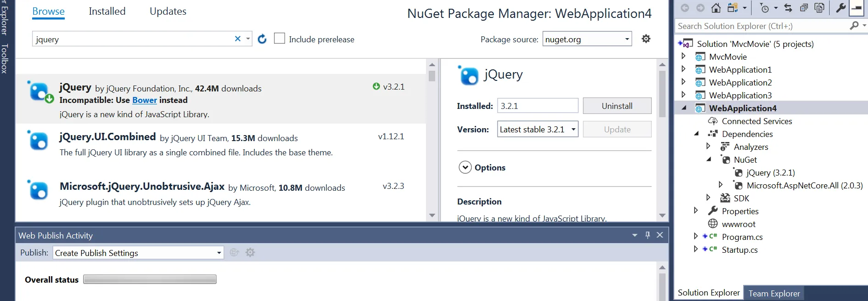Collapse All items in Solution Explorer
Viewport: 868px width, 301px height.
click(x=804, y=8)
